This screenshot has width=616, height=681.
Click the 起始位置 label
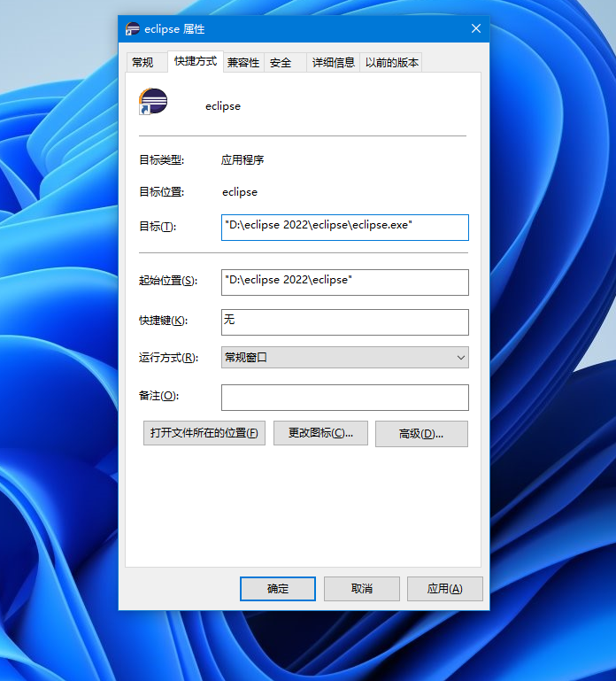coord(168,281)
